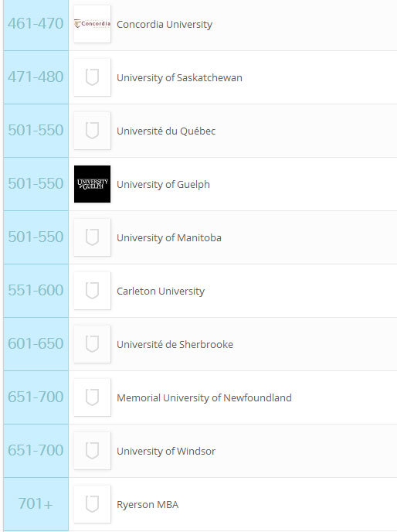Click the 701+ rank cell

click(x=36, y=504)
